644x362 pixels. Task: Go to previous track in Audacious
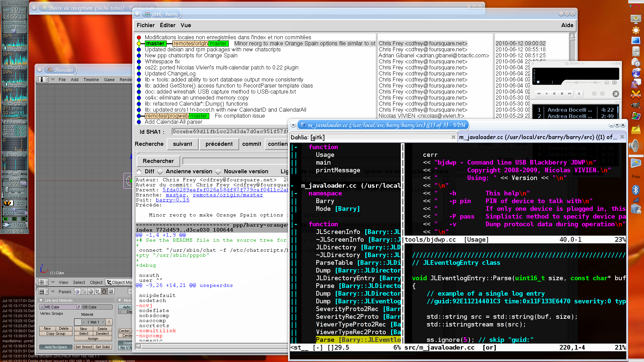point(539,94)
